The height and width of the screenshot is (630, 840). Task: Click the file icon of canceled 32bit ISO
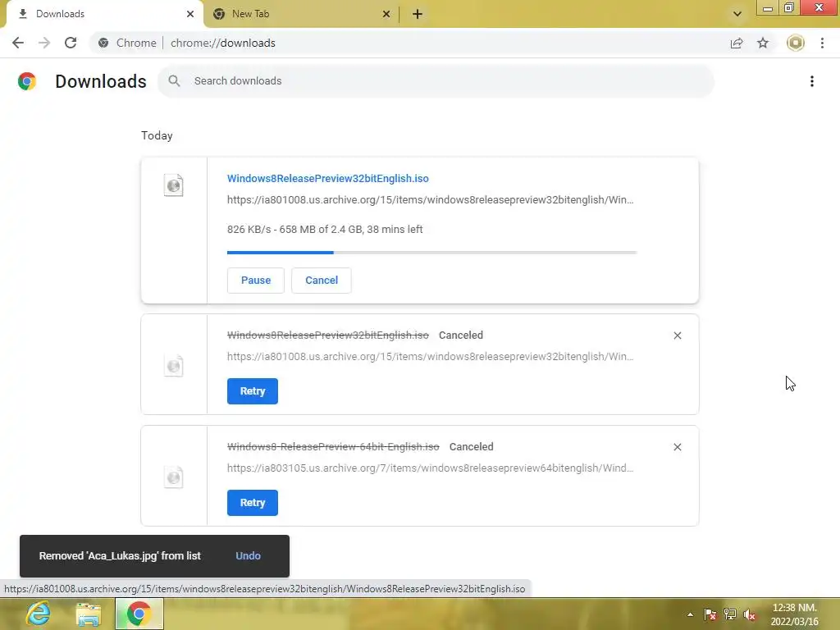174,366
